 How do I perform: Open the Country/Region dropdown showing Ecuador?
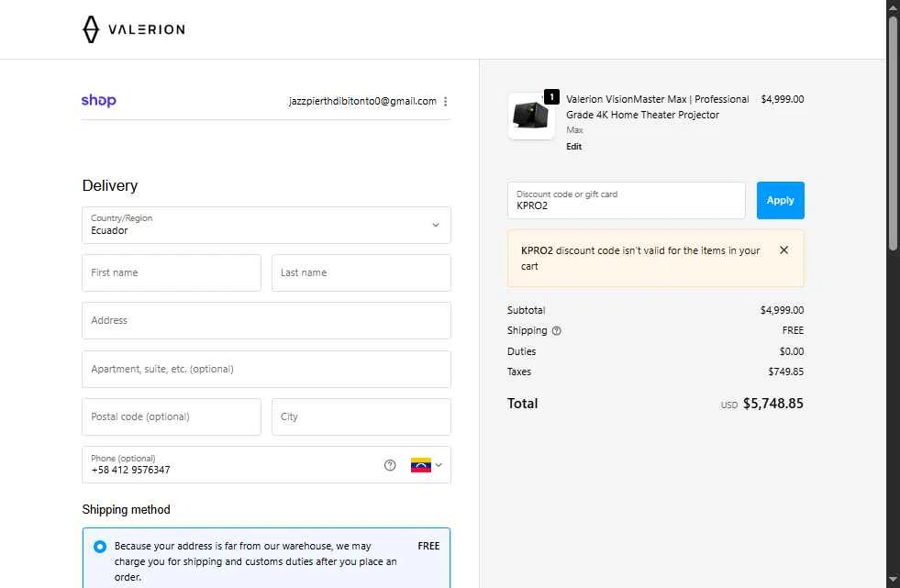(266, 225)
